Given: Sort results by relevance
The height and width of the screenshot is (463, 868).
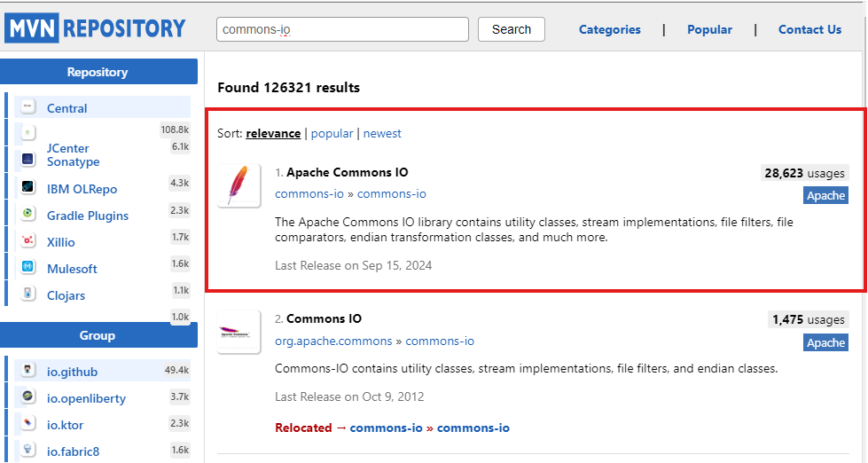Looking at the screenshot, I should point(273,133).
